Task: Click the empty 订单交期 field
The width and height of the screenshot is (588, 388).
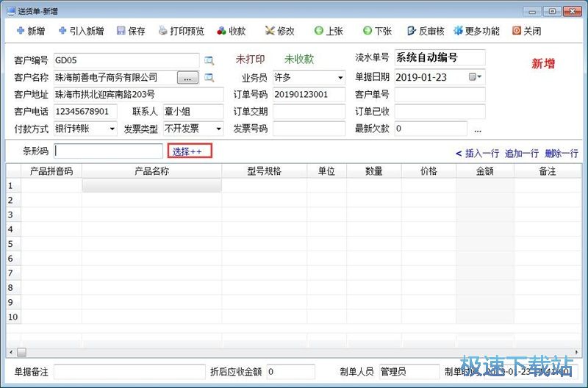Action: 309,112
